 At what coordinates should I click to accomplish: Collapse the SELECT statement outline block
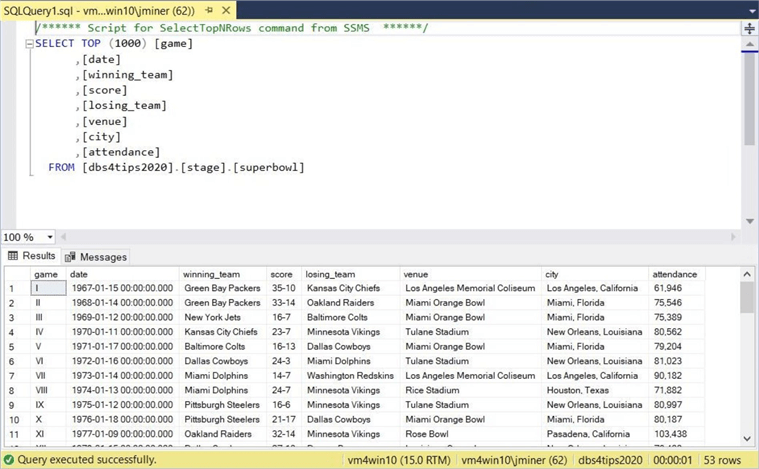click(27, 44)
